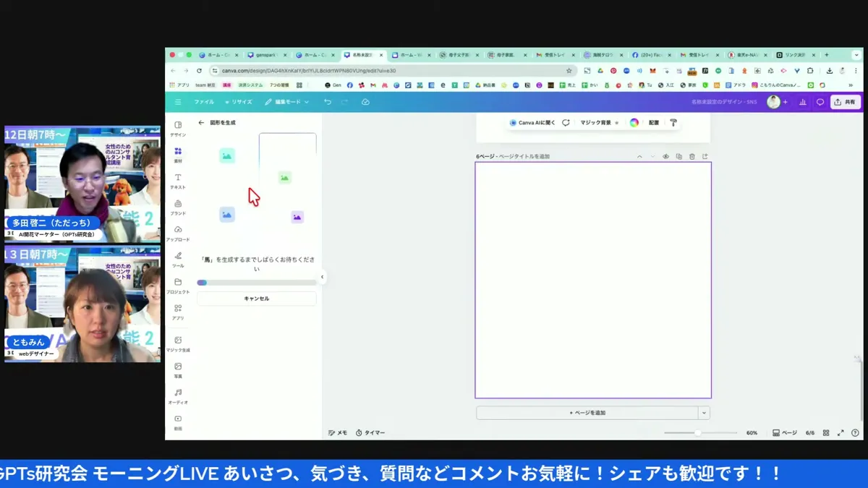Click the ページタイトルを追加 title field
This screenshot has width=868, height=488.
[524, 156]
